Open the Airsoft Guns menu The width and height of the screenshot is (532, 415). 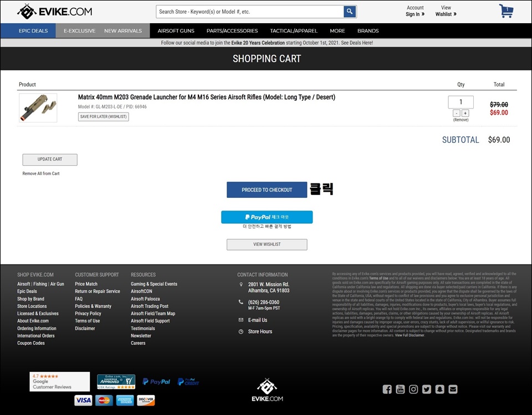click(176, 30)
